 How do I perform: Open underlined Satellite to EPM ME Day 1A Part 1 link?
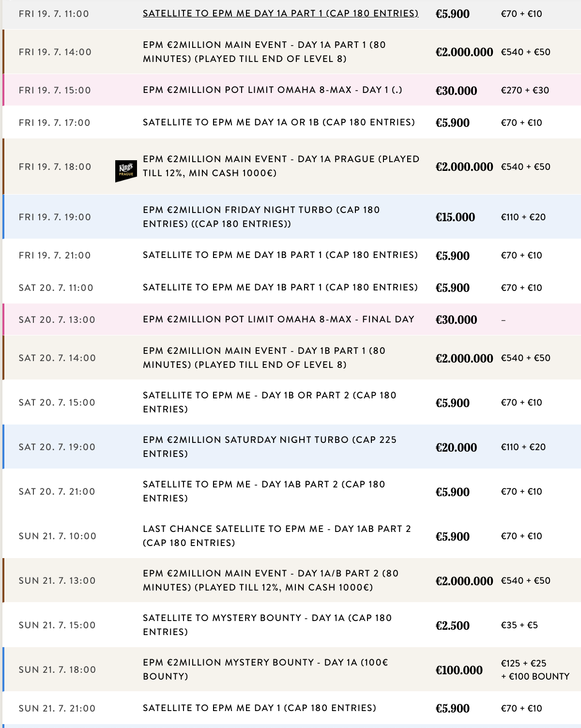(280, 14)
